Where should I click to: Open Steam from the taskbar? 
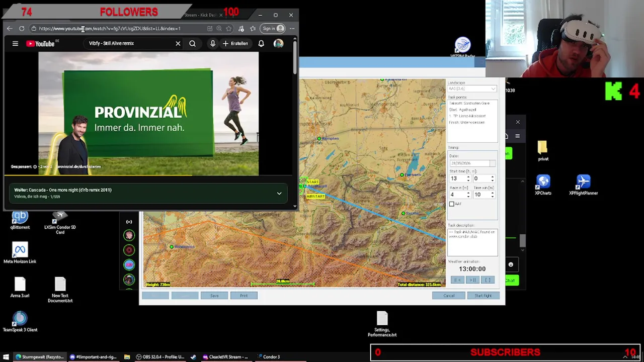coord(193,357)
